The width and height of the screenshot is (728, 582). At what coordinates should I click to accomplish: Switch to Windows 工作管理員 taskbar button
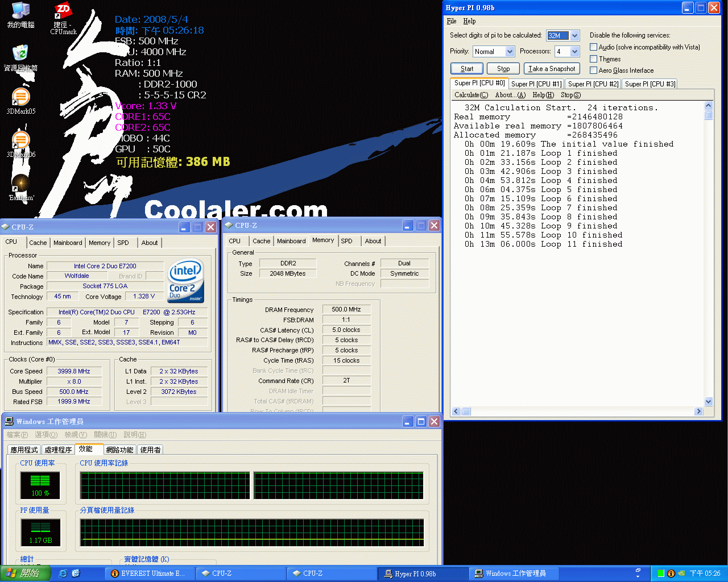514,573
